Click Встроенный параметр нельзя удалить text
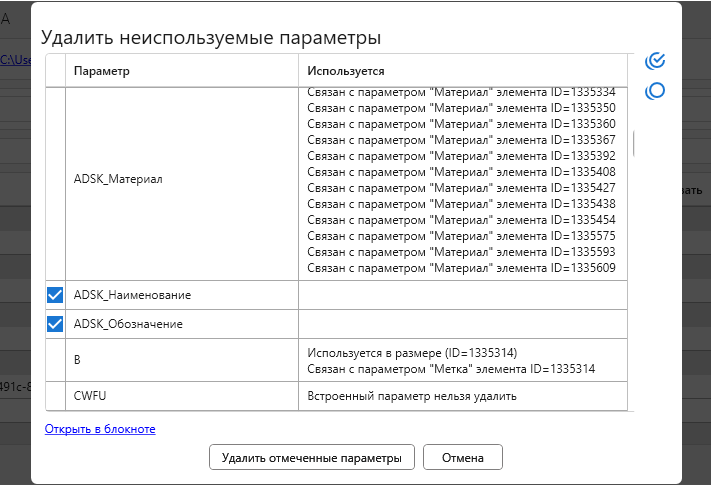Viewport: 711px width, 485px height. coord(411,396)
